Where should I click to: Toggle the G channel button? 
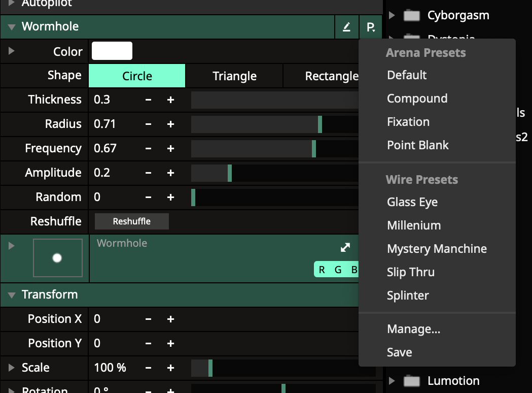(x=338, y=270)
